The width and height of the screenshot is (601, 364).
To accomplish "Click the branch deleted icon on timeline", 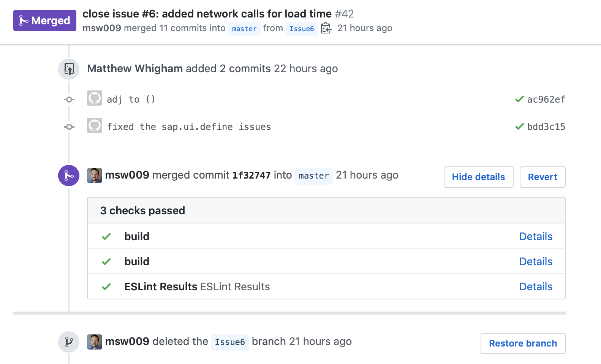I will coord(69,342).
